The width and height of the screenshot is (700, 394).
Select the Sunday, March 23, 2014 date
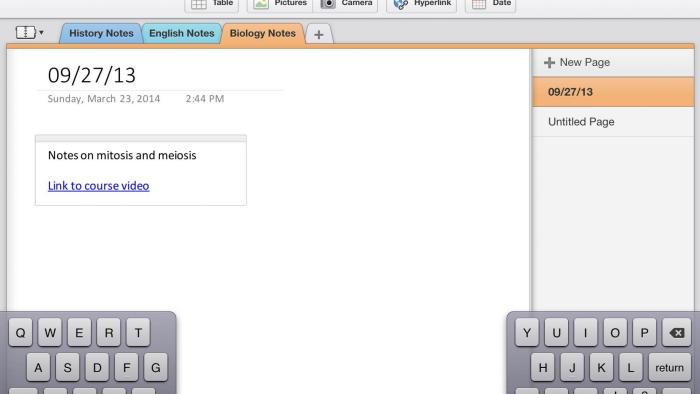[104, 99]
